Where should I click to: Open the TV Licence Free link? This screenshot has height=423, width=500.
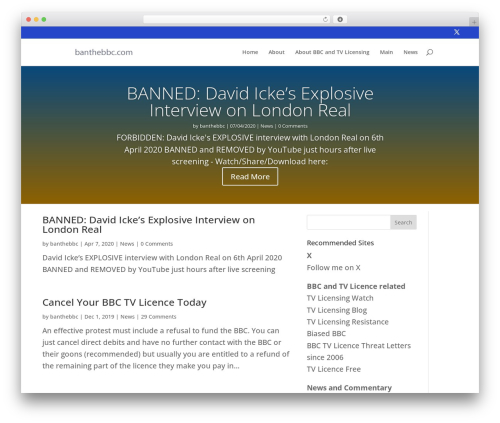(334, 369)
